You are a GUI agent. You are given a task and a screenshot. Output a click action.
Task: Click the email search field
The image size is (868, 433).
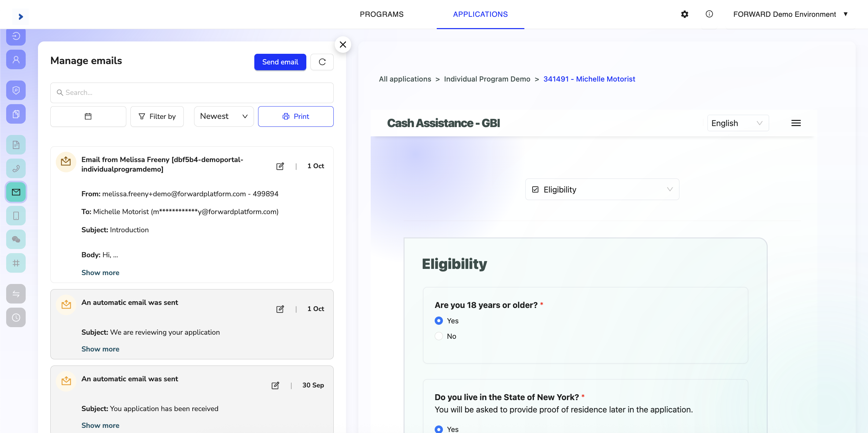click(192, 92)
